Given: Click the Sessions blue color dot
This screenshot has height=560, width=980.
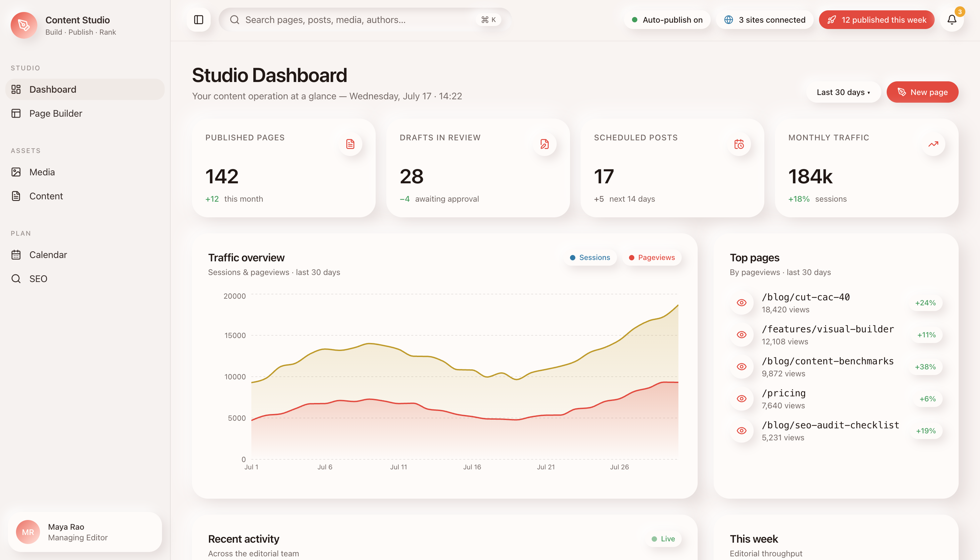Looking at the screenshot, I should click(x=573, y=258).
